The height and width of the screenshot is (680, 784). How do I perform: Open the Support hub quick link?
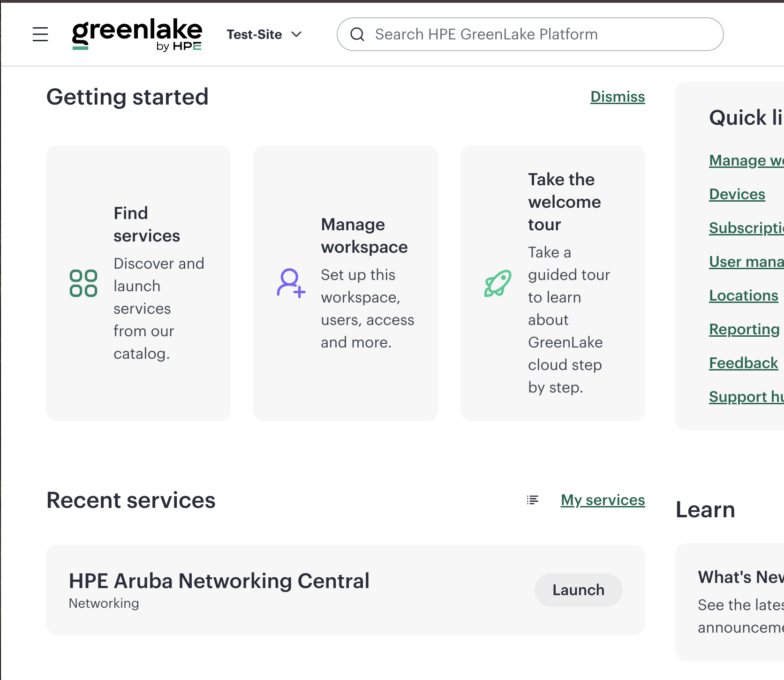746,397
